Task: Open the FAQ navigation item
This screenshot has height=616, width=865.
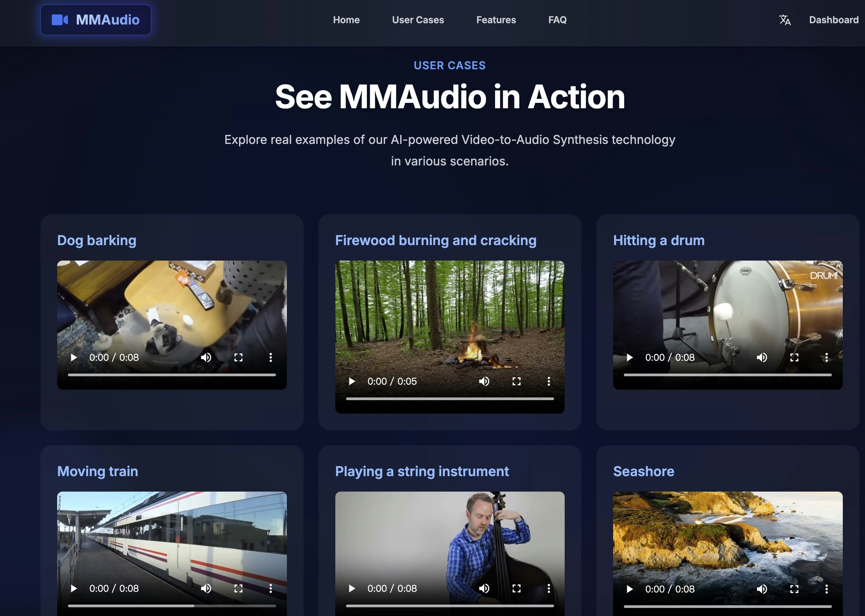Action: click(x=557, y=20)
